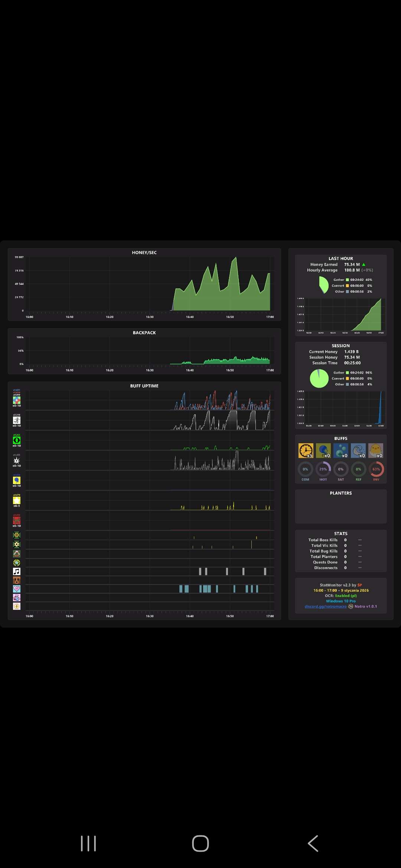The width and height of the screenshot is (401, 868).
Task: Click the INV 63% circular gauge
Action: pos(376,469)
